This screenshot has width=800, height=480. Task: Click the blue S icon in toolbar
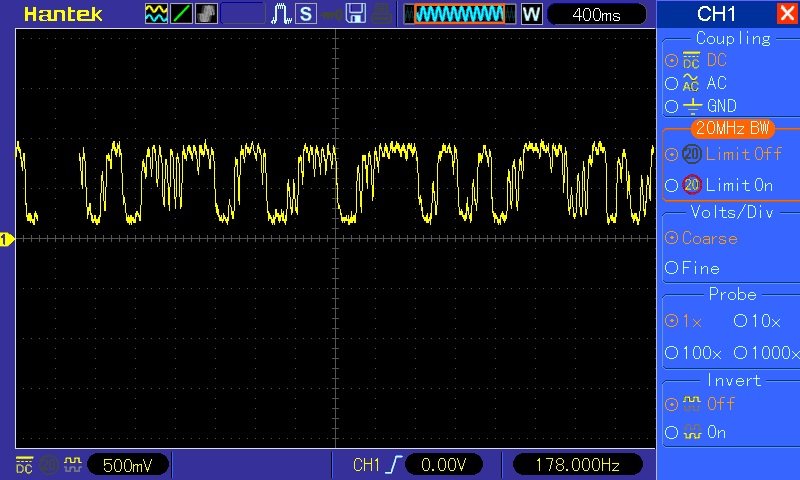(305, 14)
